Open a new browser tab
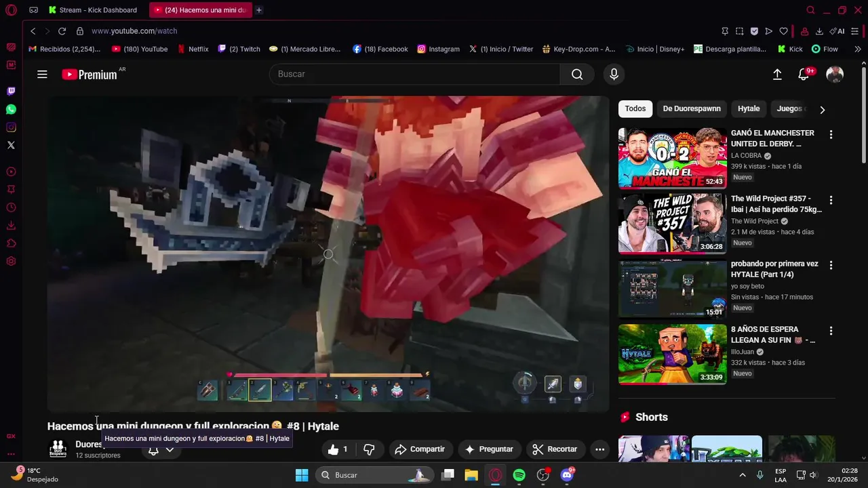Screen dimensions: 868x488 (258, 10)
